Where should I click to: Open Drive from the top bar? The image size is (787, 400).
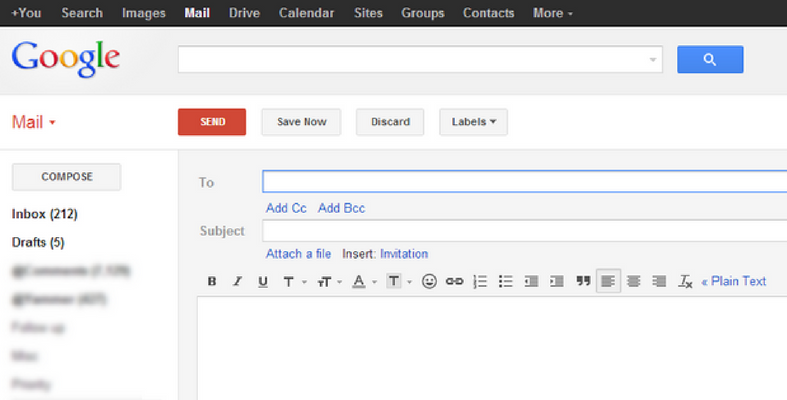pos(244,13)
